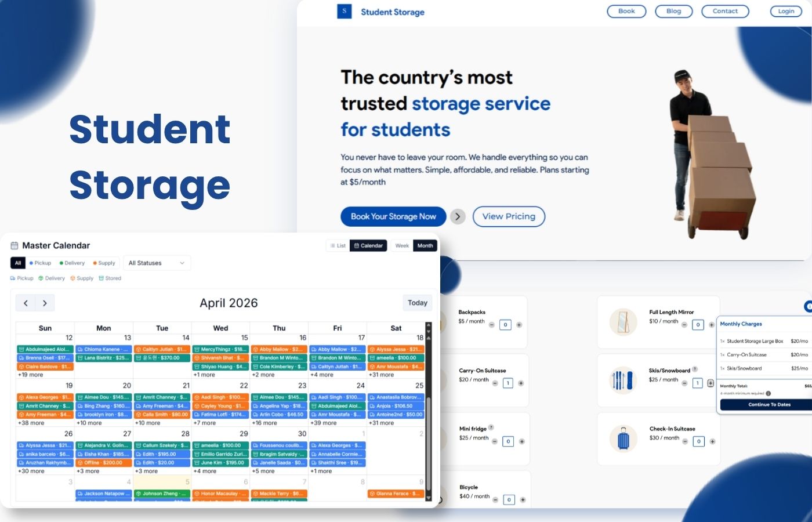Viewport: 812px width, 522px height.
Task: Click the Skis/Snowboard help question-mark icon
Action: (695, 369)
